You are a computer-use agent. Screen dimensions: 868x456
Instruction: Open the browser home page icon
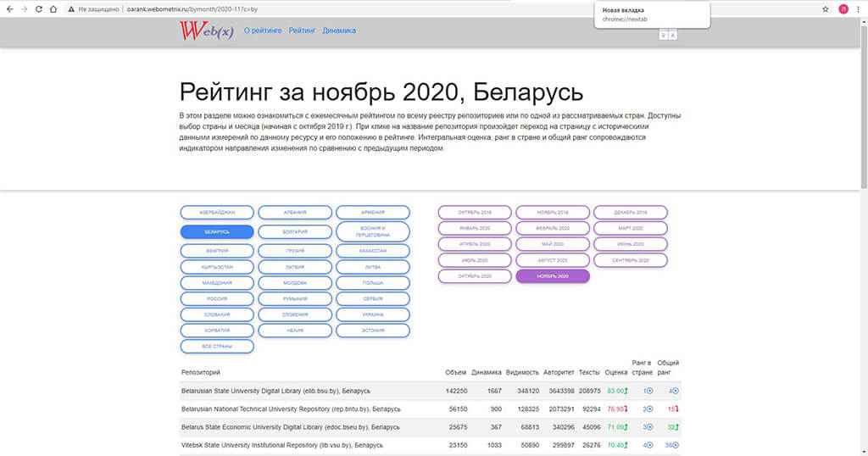point(53,8)
